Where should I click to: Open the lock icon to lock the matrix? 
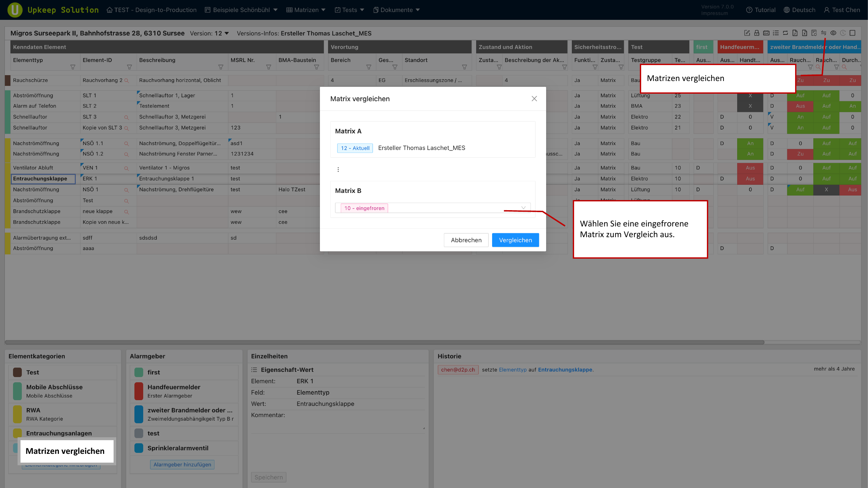[757, 33]
